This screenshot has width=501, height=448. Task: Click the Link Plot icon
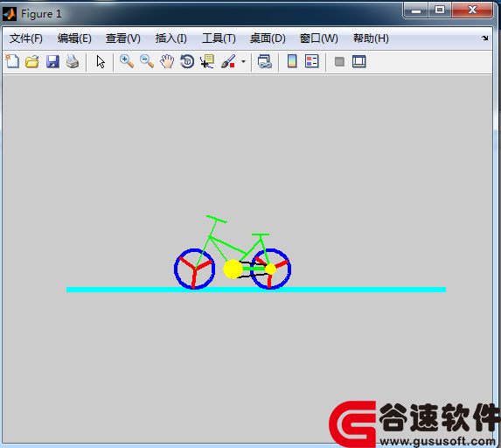pyautogui.click(x=265, y=61)
